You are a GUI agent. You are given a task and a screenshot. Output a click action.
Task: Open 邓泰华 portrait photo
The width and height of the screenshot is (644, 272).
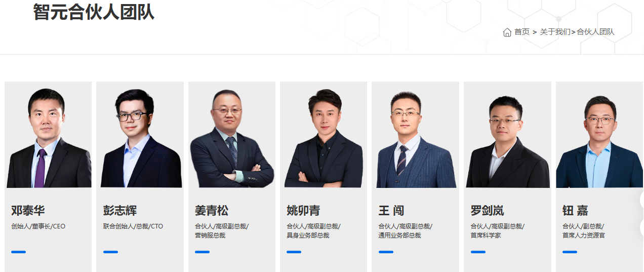[x=49, y=135]
